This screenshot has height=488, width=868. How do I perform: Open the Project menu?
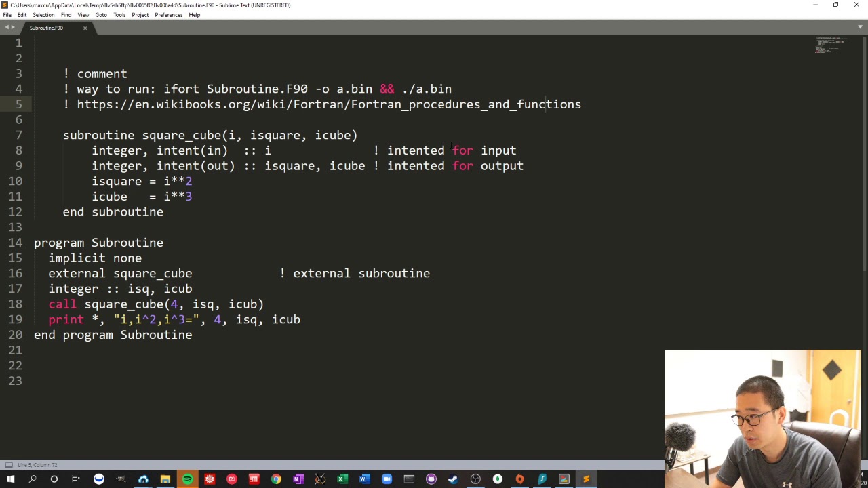coord(140,15)
